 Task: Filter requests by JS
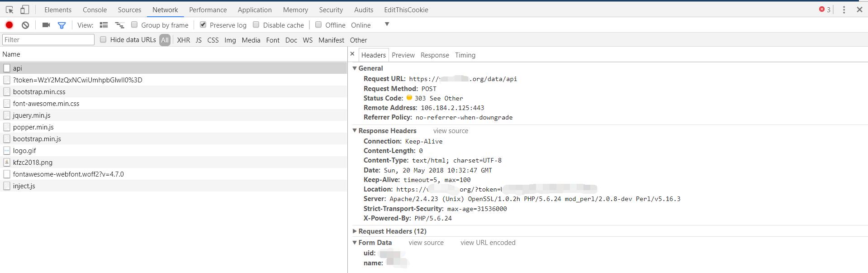click(199, 40)
